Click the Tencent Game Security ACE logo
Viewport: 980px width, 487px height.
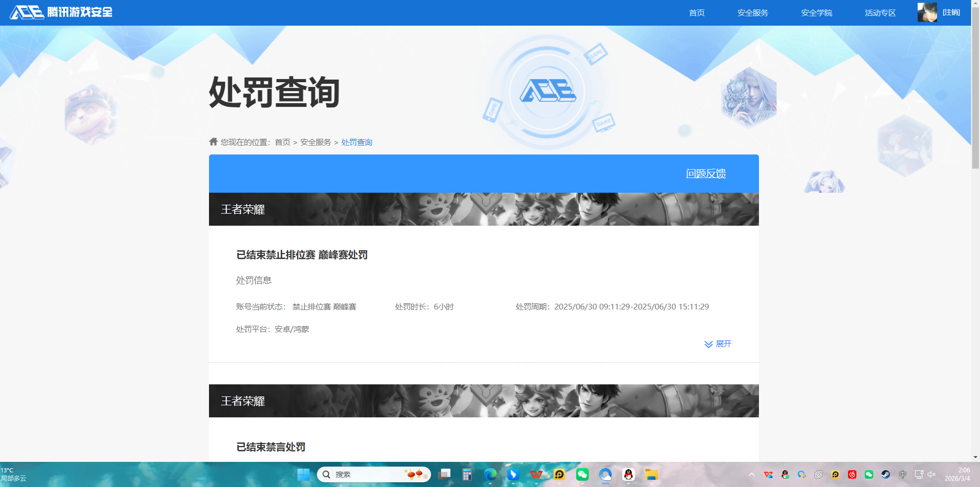[x=61, y=12]
